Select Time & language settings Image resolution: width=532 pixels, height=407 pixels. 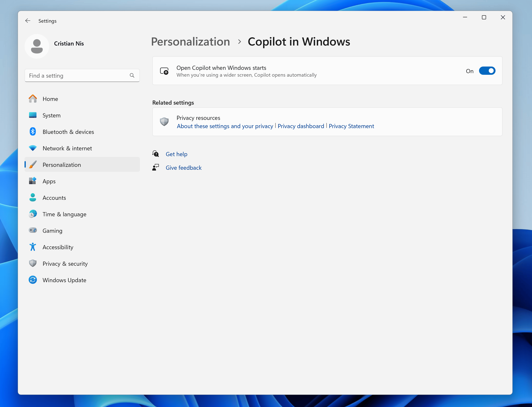click(x=64, y=214)
